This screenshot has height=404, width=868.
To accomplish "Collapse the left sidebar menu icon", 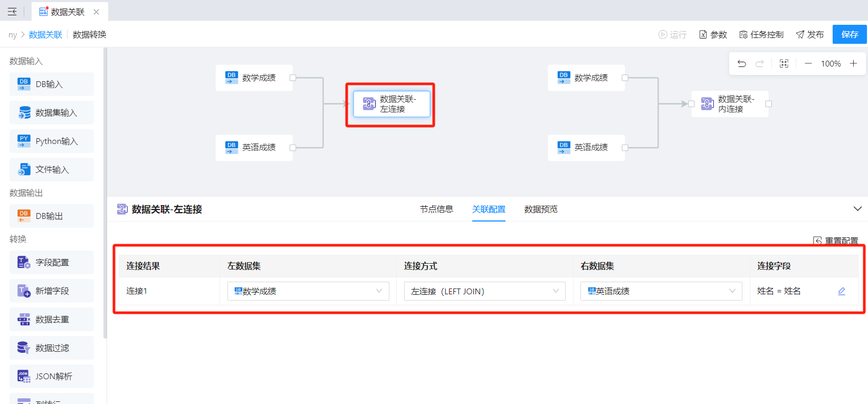I will pos(12,12).
